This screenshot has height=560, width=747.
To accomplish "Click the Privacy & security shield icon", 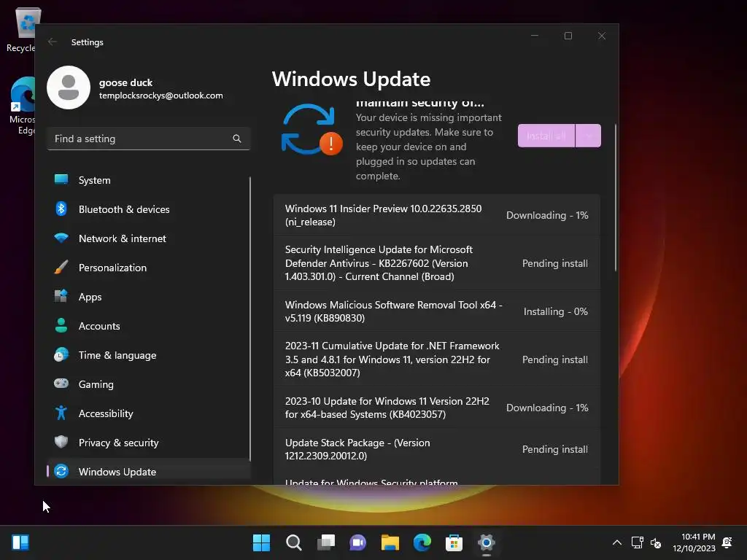I will click(x=61, y=442).
